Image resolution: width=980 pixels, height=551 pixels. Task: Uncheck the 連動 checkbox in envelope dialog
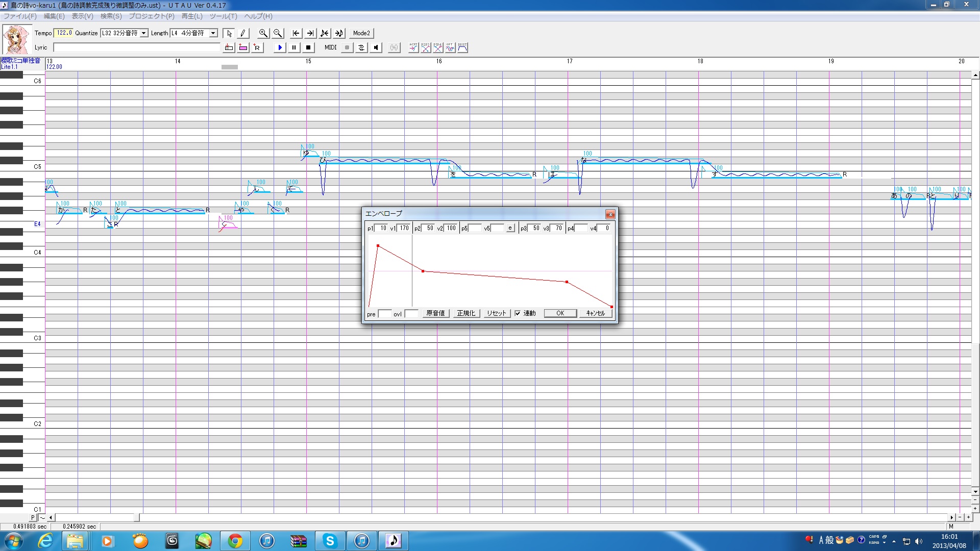click(x=518, y=313)
